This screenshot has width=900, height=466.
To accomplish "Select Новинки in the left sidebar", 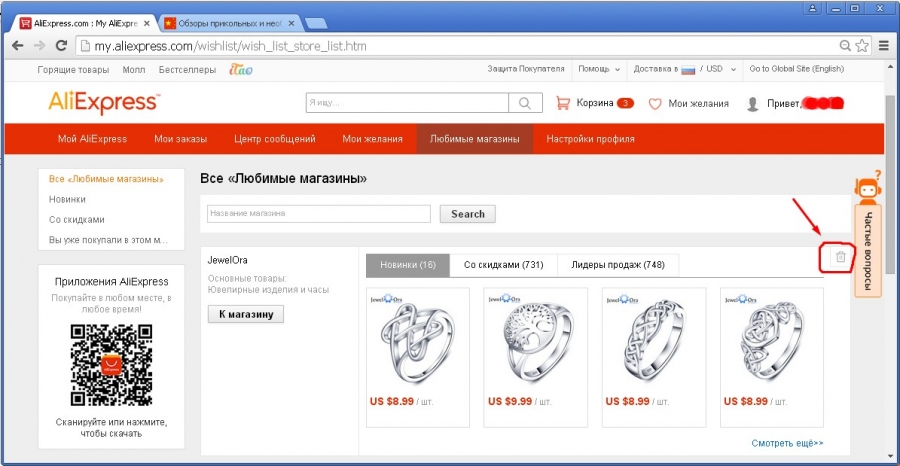I will (67, 199).
